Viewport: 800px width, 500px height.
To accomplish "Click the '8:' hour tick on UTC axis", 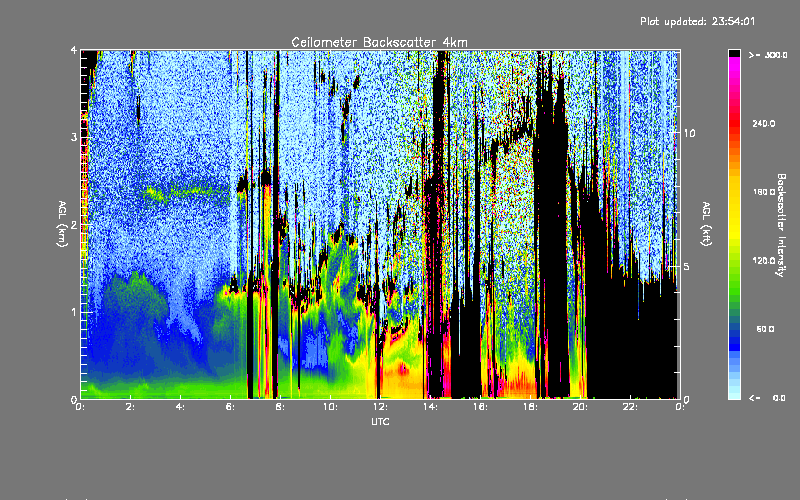I will click(x=281, y=407).
